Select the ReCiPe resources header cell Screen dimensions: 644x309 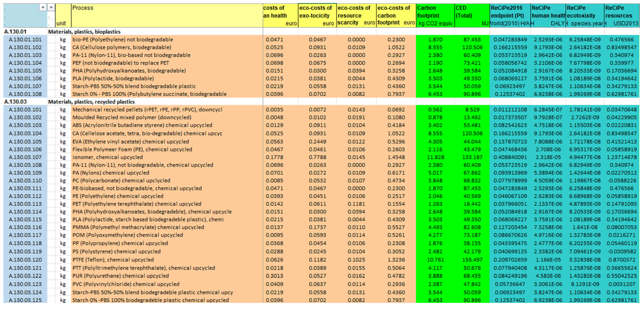point(621,15)
